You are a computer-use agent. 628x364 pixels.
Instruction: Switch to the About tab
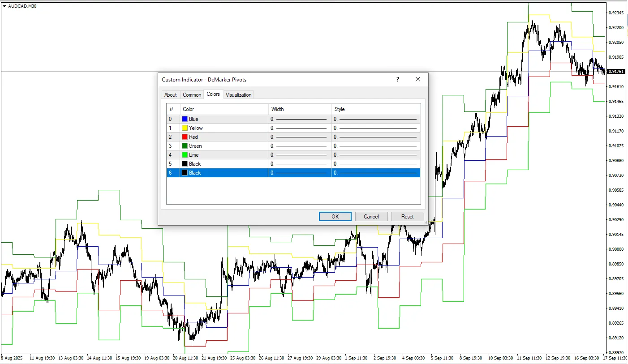[x=170, y=95]
